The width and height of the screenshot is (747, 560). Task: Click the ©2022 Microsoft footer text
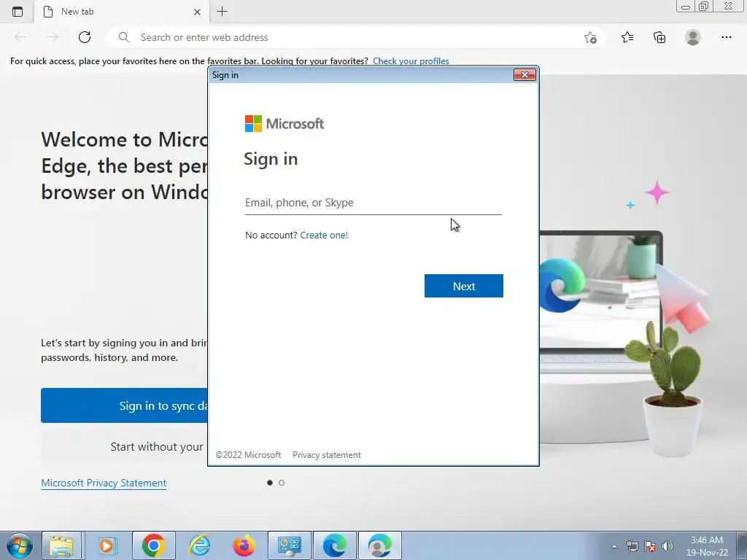click(x=248, y=455)
